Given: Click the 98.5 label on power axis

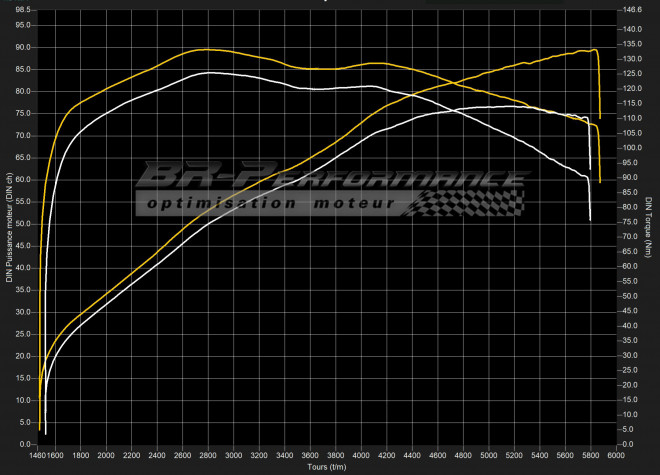Looking at the screenshot, I should (x=23, y=9).
